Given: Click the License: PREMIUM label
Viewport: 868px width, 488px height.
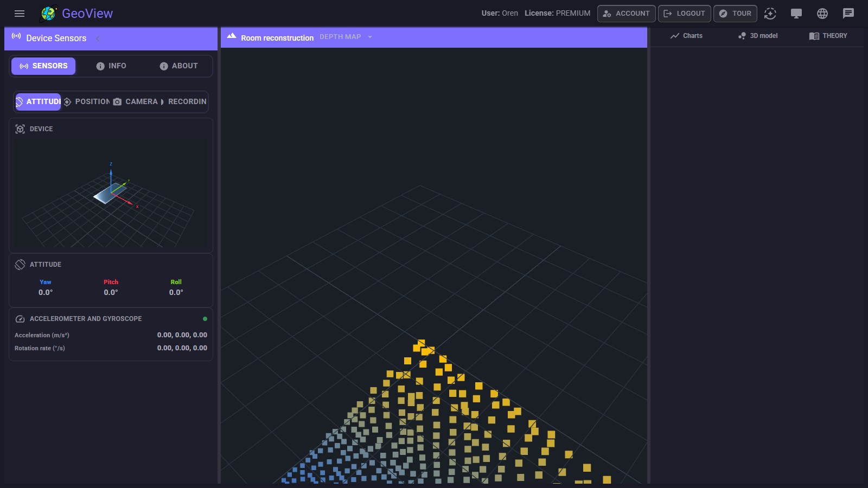Looking at the screenshot, I should 557,13.
